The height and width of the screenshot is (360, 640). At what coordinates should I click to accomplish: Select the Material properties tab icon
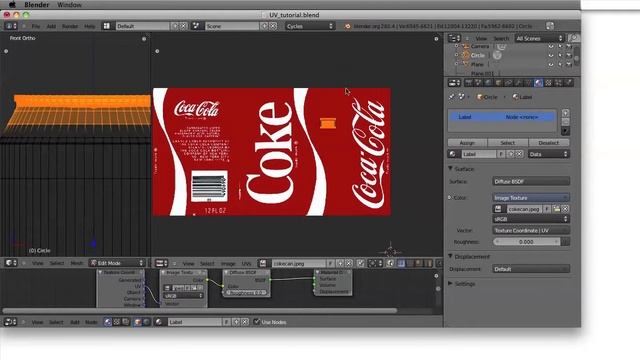click(x=539, y=83)
